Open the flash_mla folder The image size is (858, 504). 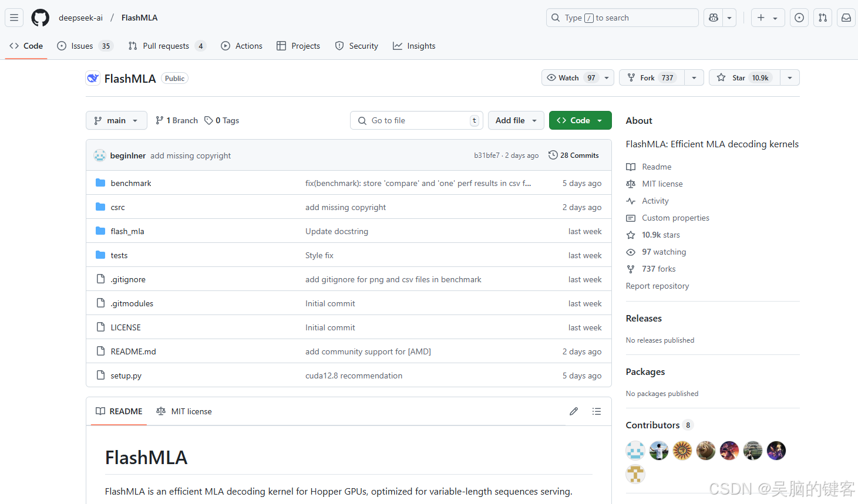click(x=127, y=231)
